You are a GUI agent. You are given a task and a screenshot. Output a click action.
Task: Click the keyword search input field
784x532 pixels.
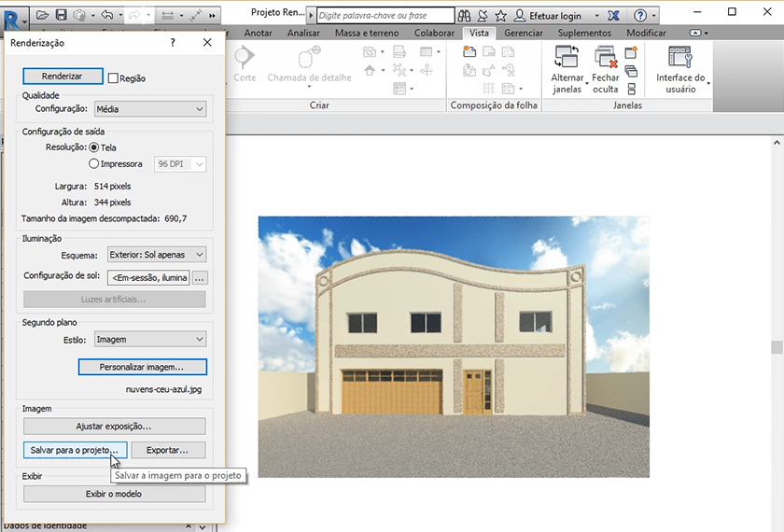pos(383,16)
